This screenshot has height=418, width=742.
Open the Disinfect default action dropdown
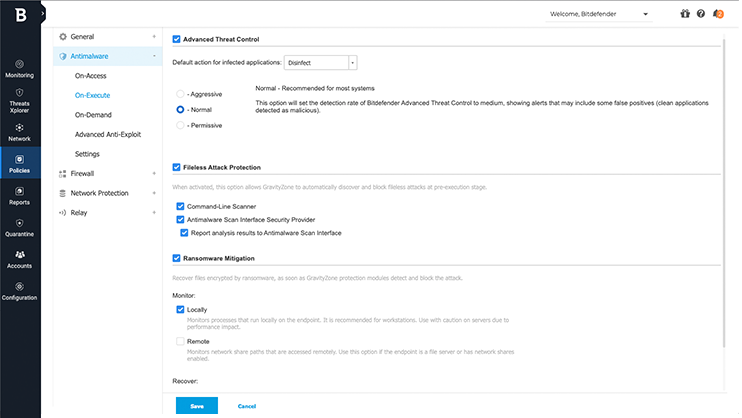click(320, 62)
